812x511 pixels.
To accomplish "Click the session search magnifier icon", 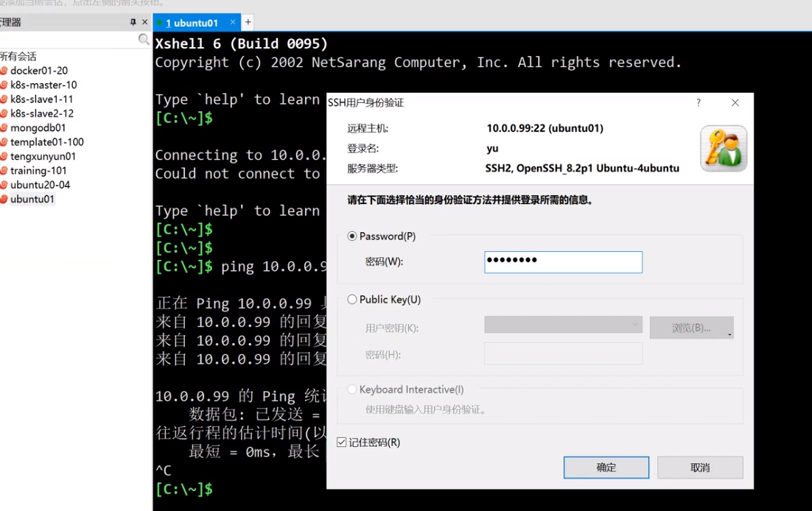I will [x=144, y=40].
